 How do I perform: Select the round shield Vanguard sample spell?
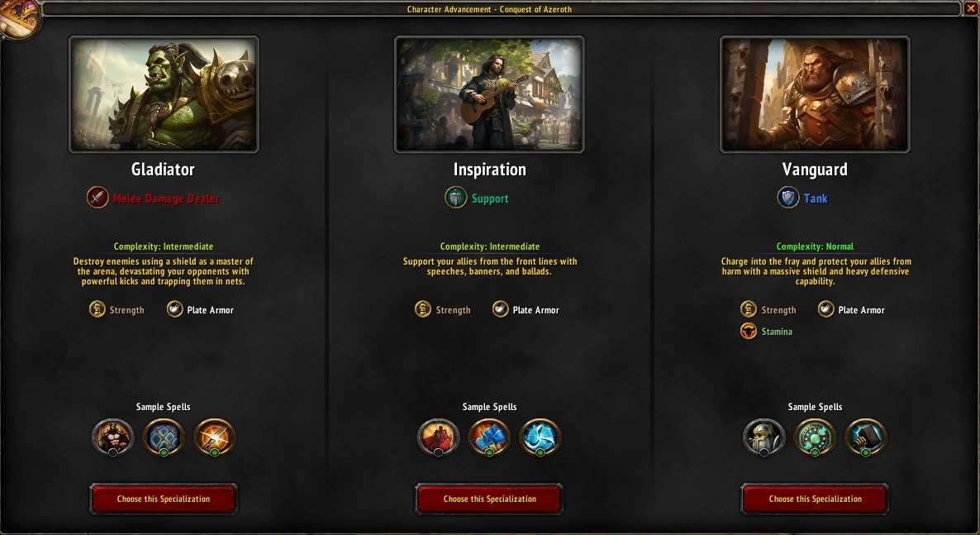coord(815,437)
